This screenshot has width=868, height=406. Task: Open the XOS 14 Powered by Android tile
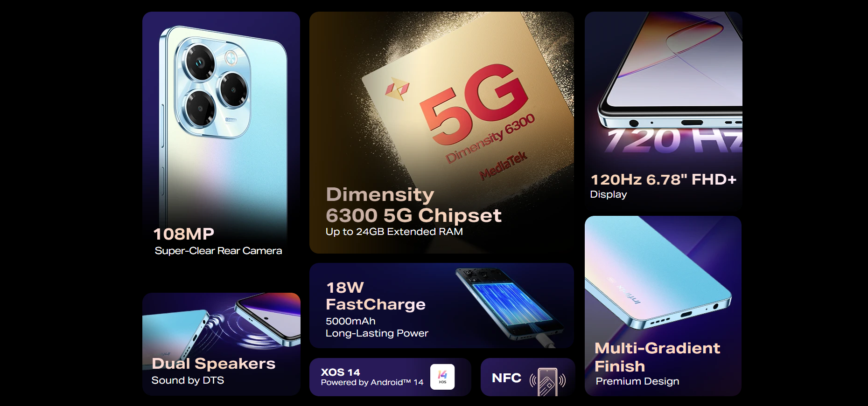point(390,377)
